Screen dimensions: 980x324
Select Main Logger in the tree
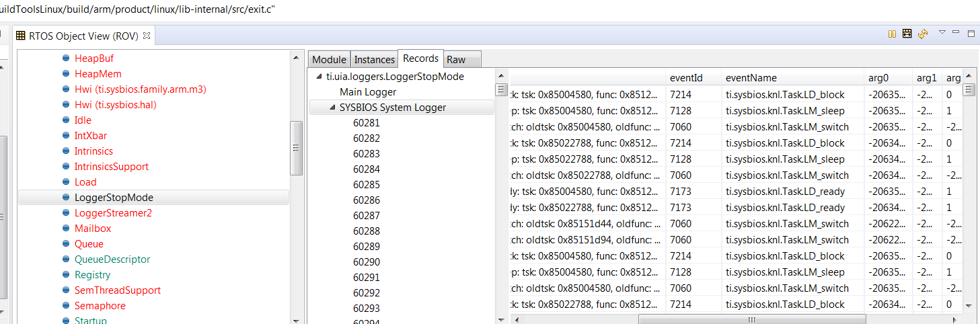[x=367, y=92]
